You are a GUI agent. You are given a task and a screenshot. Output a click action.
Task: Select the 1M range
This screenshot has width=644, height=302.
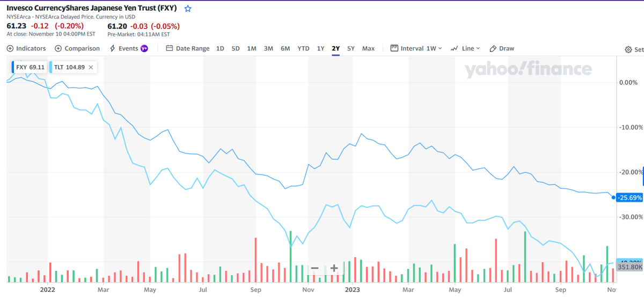(252, 48)
